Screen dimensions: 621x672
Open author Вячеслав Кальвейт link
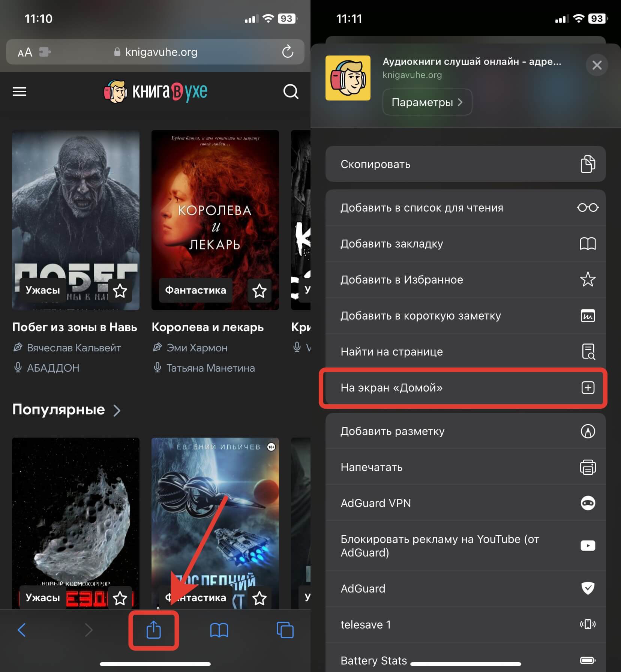coord(73,348)
